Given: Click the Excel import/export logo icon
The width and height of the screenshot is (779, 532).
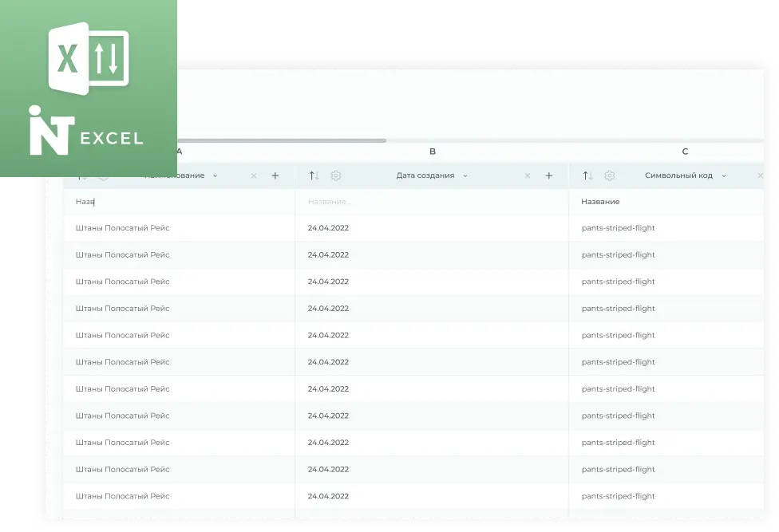Looking at the screenshot, I should point(89,61).
